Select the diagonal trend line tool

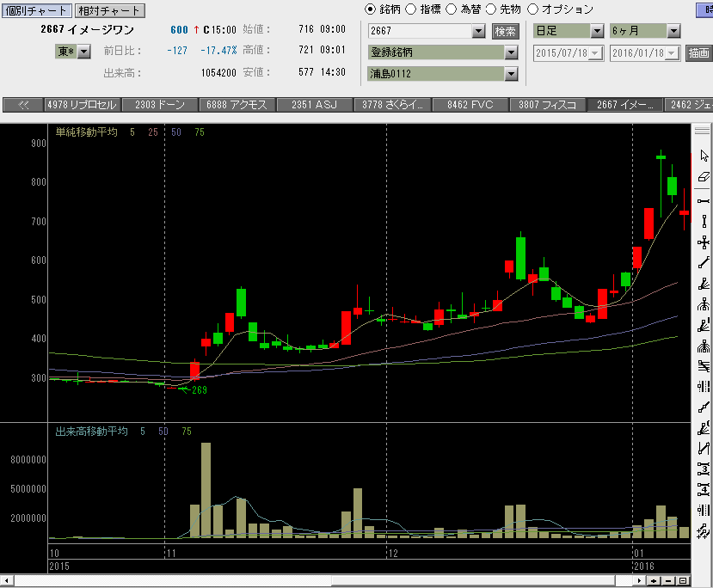(704, 263)
